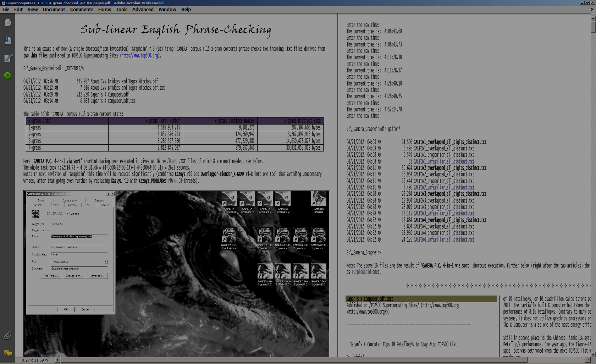
Task: Click the GAMERA prompt icon in the page image
Action: click(x=319, y=202)
